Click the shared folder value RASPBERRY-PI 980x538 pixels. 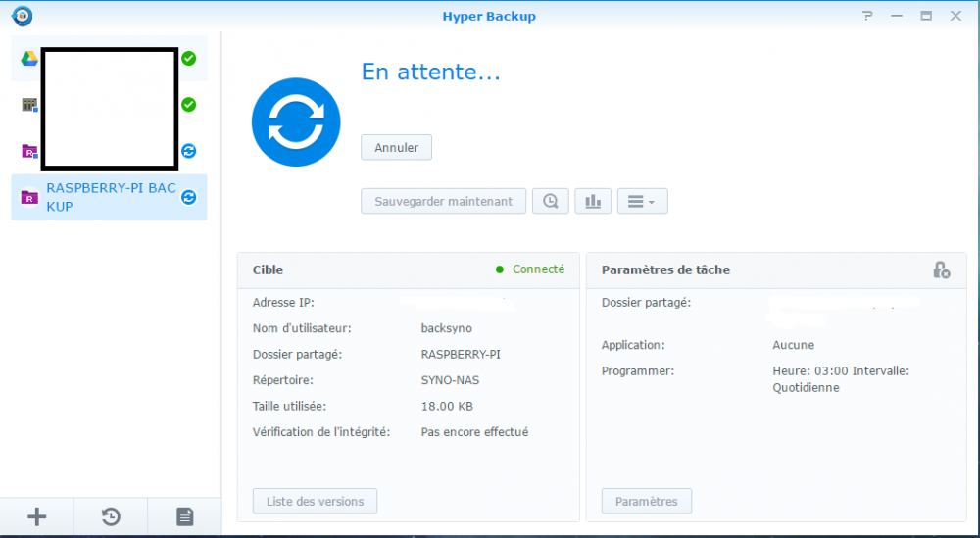461,355
